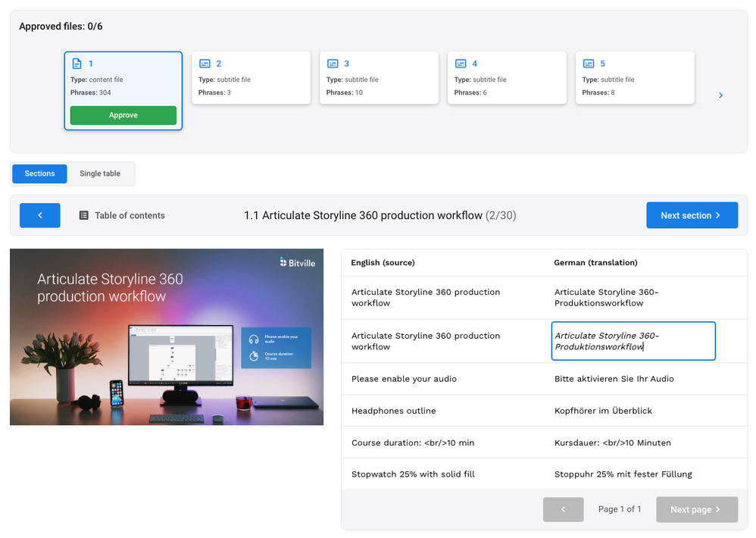Click the content file document icon on card 1
Screen dimensions: 756x538
77,64
